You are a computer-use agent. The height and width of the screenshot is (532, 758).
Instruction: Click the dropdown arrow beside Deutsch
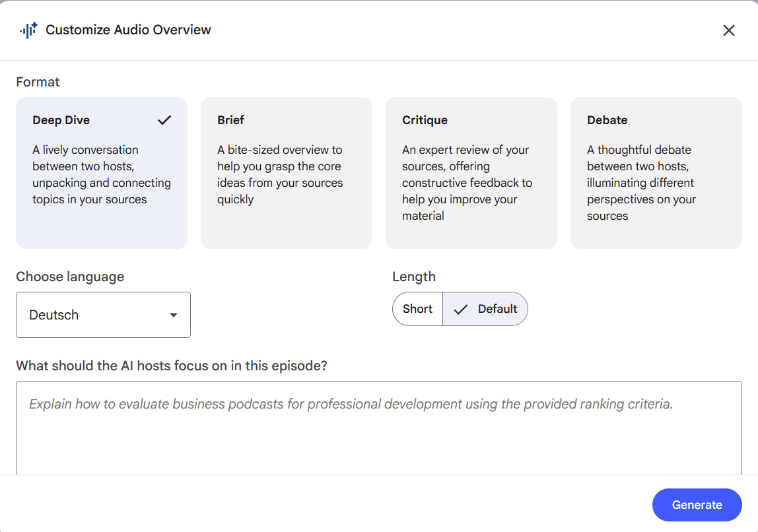coord(175,315)
